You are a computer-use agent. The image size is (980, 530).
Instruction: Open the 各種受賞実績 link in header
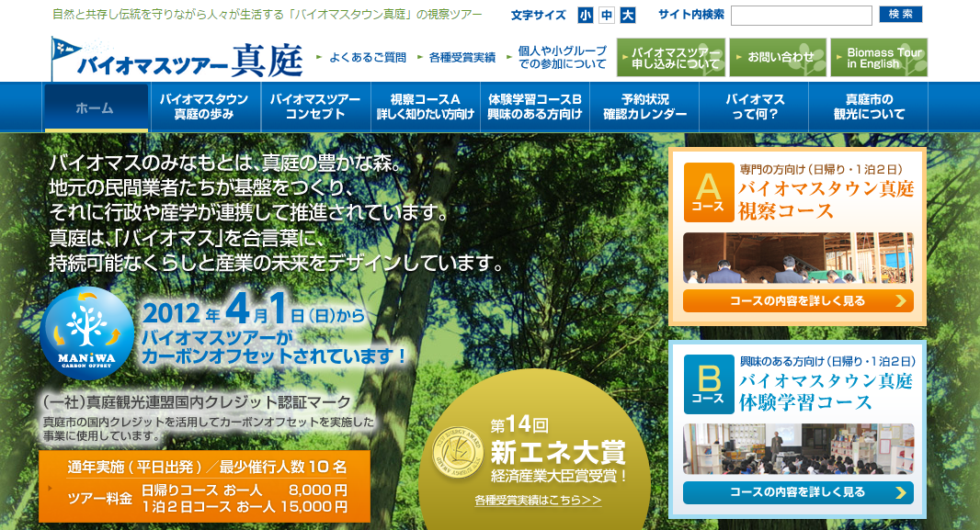pyautogui.click(x=462, y=58)
